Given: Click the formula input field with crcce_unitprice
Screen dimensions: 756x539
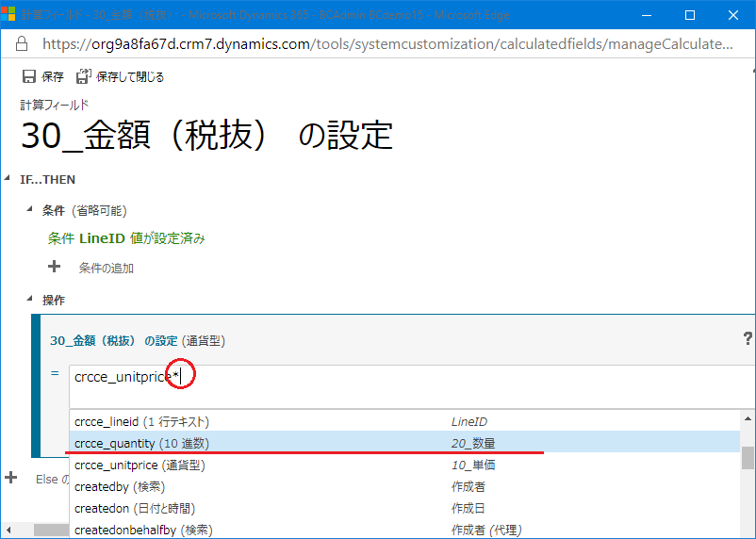Looking at the screenshot, I should point(412,386).
